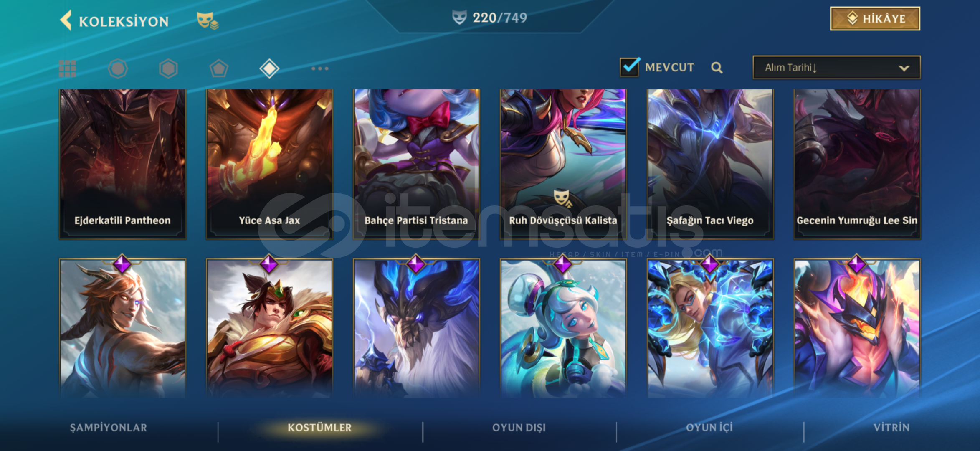The width and height of the screenshot is (980, 451).
Task: Filter by the diamond rarity icon
Action: point(269,68)
